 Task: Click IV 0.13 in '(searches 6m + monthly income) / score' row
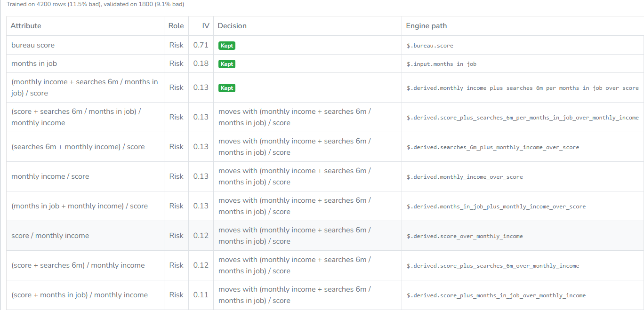[x=201, y=147]
